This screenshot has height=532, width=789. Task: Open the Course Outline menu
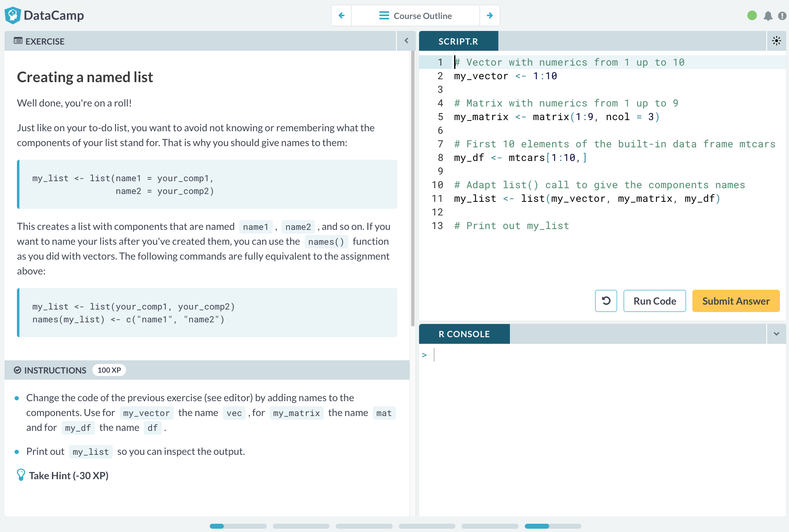click(x=415, y=16)
